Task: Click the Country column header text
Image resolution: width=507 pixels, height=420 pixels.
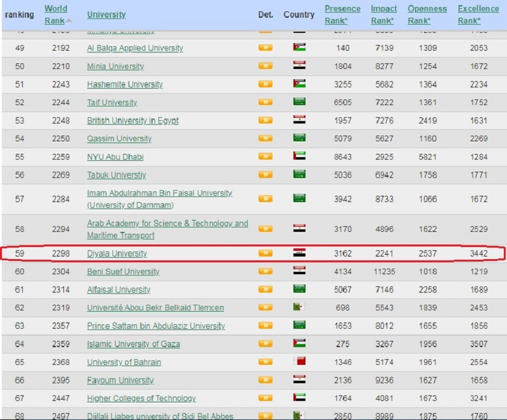Action: point(298,15)
